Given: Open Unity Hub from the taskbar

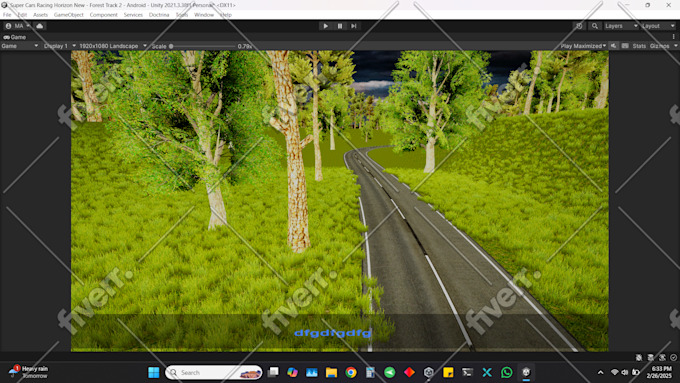Looking at the screenshot, I should pos(428,372).
